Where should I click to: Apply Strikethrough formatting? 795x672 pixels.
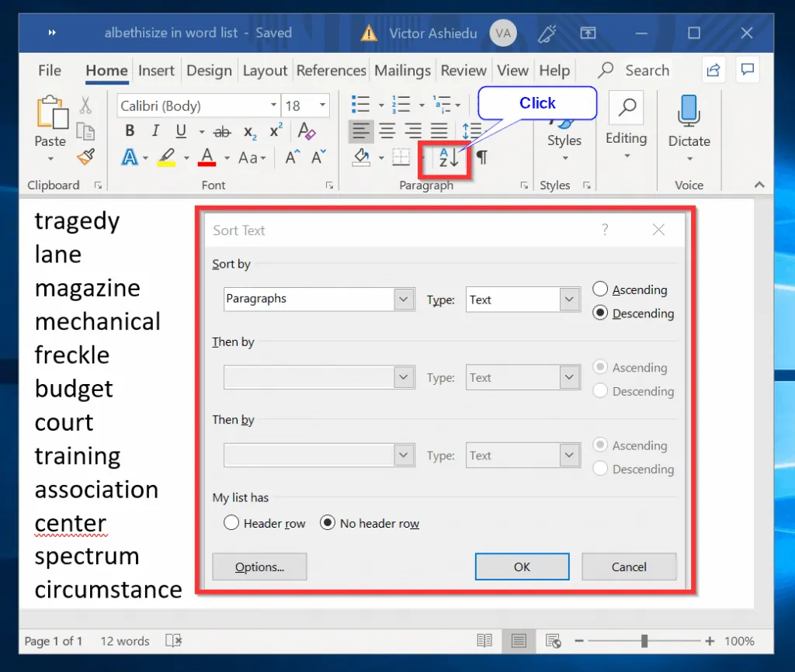coord(221,132)
